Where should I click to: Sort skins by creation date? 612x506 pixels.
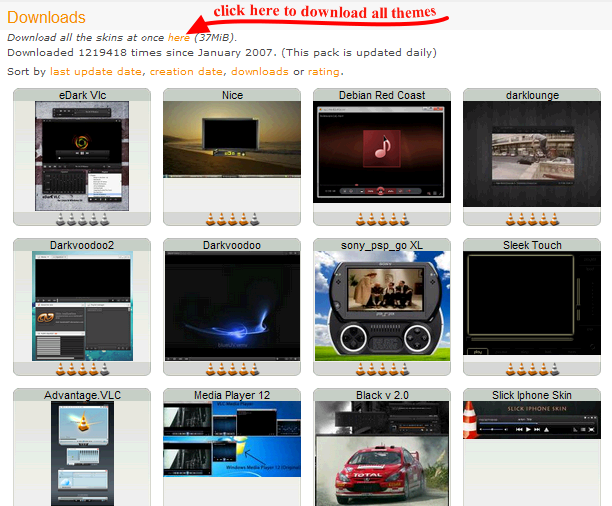tap(186, 72)
